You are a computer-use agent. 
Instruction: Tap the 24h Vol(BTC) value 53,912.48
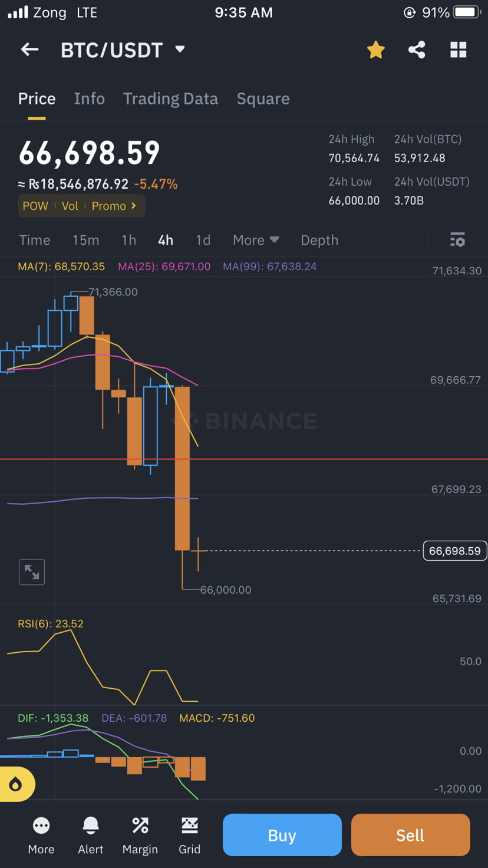420,158
